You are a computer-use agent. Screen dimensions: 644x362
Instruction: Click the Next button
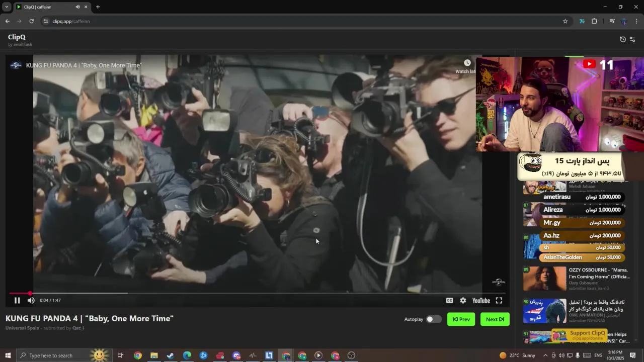[495, 319]
